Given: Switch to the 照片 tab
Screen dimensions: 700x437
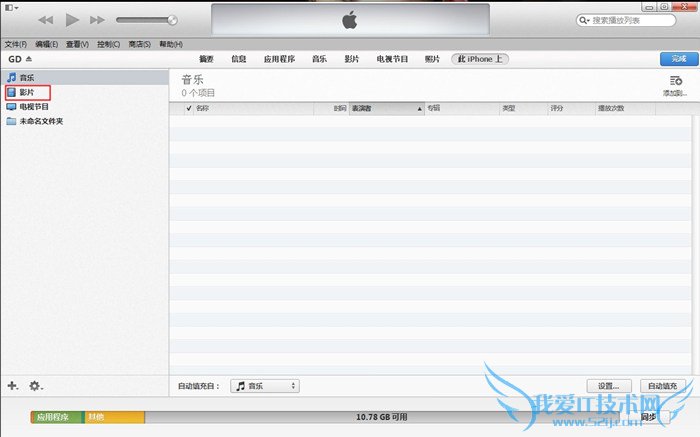Looking at the screenshot, I should point(432,59).
